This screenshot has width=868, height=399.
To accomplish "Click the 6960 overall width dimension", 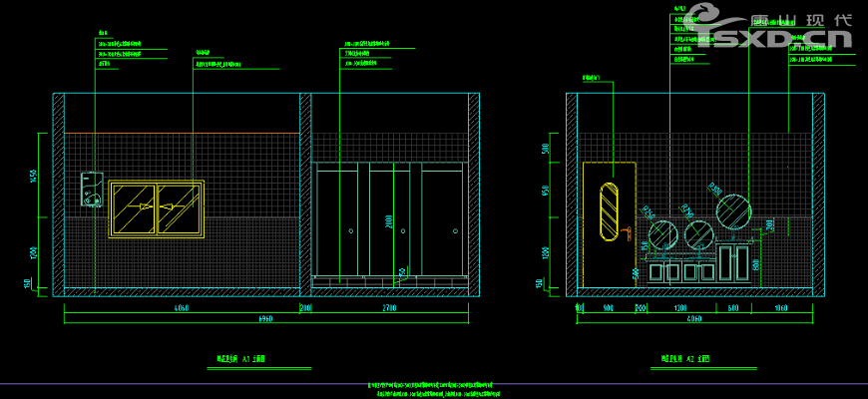I will coord(265,319).
